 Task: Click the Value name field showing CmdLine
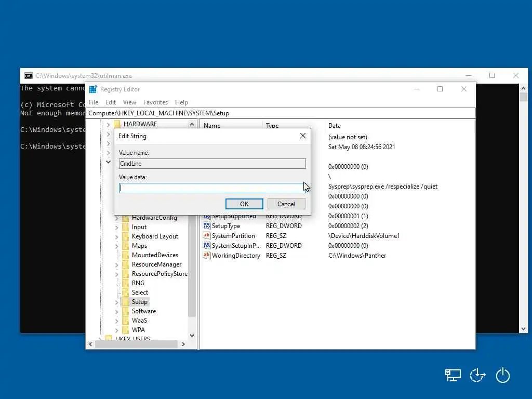pos(212,164)
